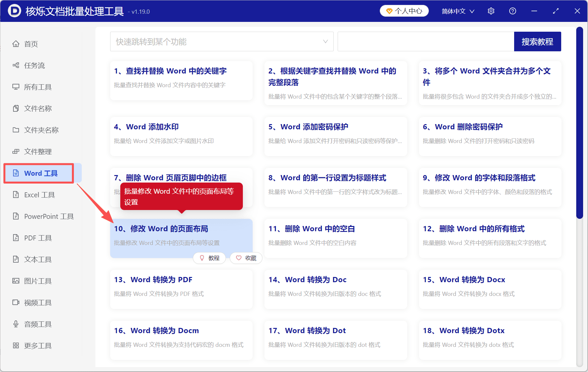Screen dimensions: 588x372
Task: Open PDF 工具
Action: pos(37,237)
